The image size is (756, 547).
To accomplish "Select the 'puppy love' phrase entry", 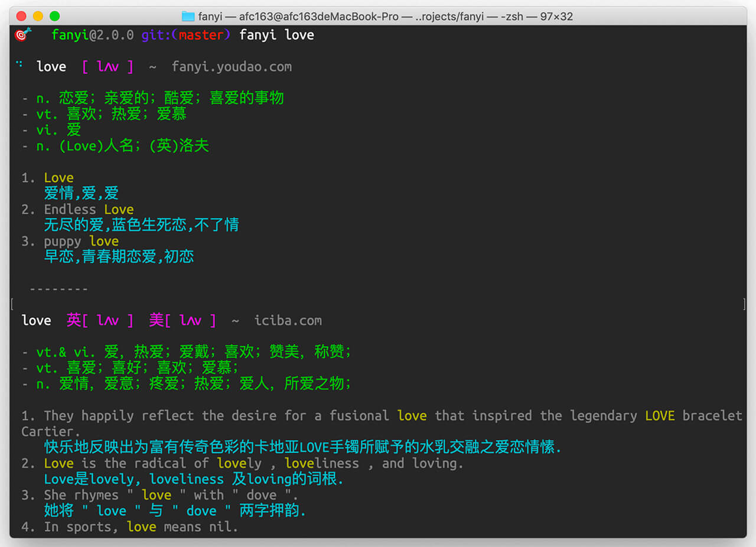I will (x=81, y=242).
